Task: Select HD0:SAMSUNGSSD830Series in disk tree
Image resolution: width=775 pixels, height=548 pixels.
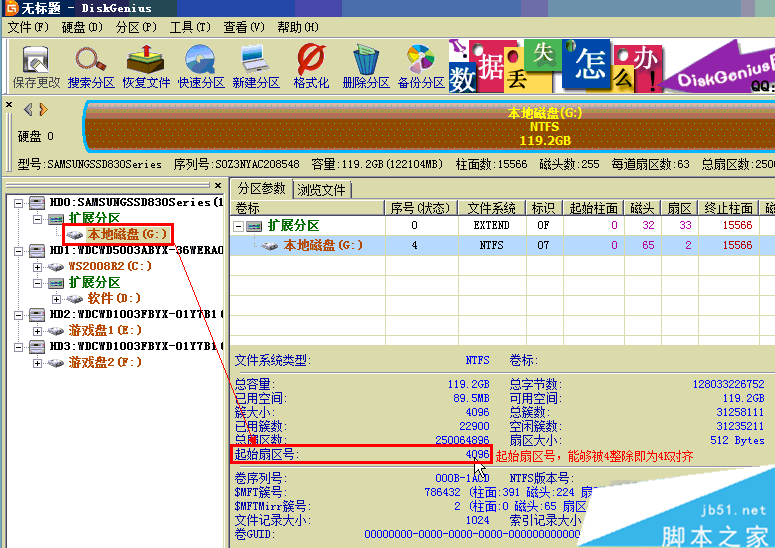Action: click(136, 202)
